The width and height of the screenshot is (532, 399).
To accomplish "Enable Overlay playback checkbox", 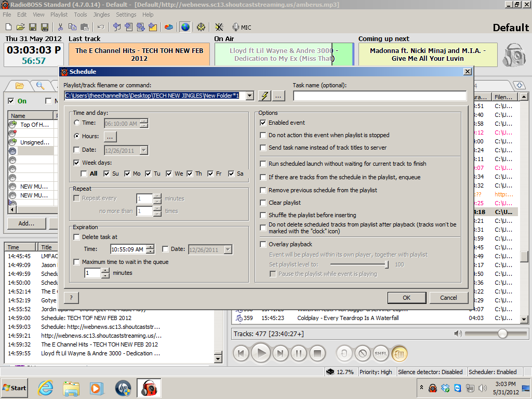I will click(x=263, y=244).
